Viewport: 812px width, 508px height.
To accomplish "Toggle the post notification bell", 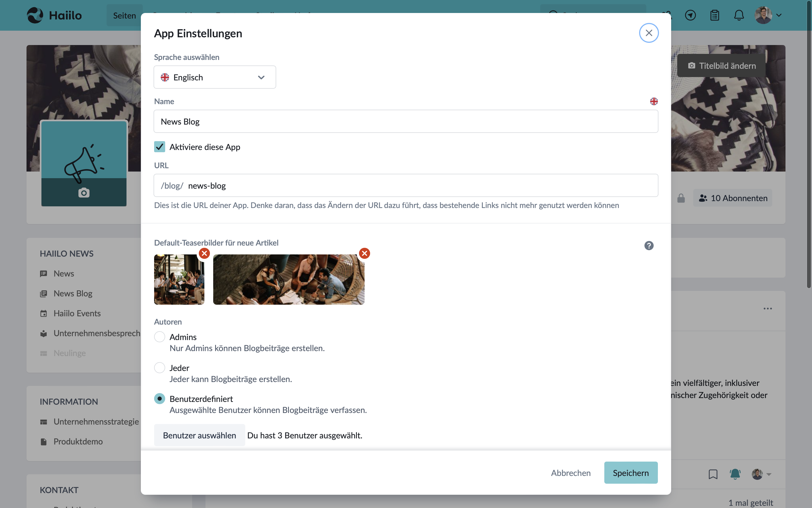I will pyautogui.click(x=735, y=474).
